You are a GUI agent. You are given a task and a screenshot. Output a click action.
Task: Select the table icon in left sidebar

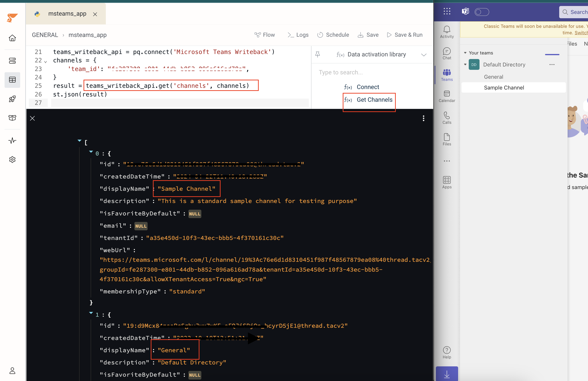pyautogui.click(x=12, y=80)
